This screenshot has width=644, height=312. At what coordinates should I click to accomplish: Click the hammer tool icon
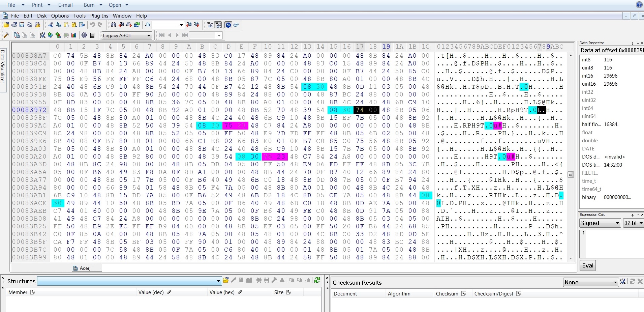pos(6,35)
